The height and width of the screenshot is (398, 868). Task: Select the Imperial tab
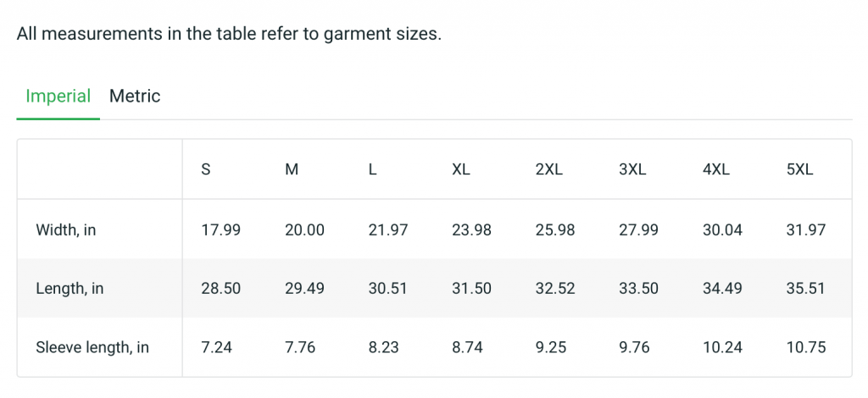(x=58, y=96)
